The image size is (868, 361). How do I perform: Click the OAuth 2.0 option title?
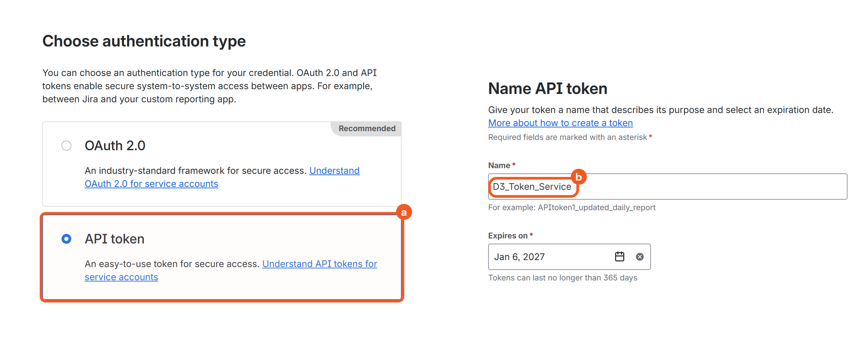tap(115, 145)
